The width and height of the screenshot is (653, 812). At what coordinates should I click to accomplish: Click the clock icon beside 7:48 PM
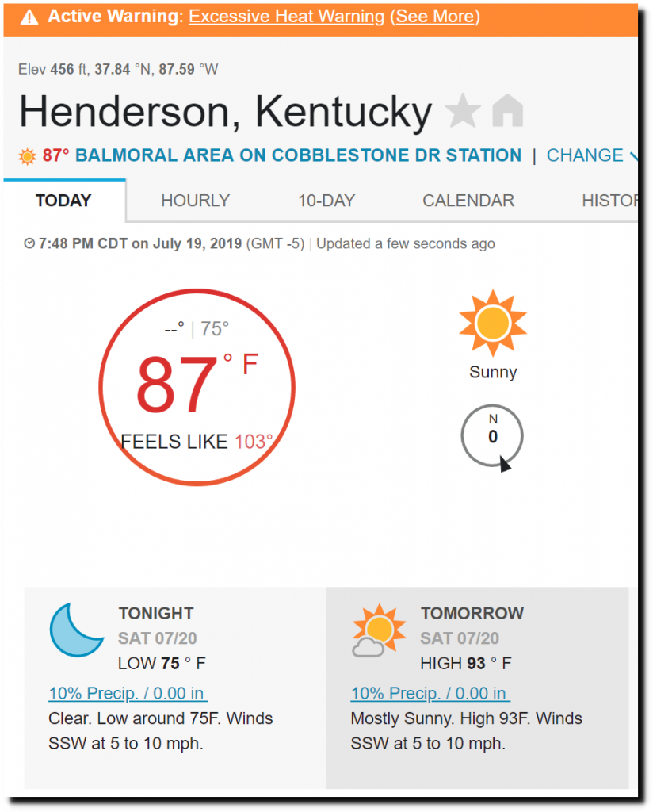coord(29,243)
